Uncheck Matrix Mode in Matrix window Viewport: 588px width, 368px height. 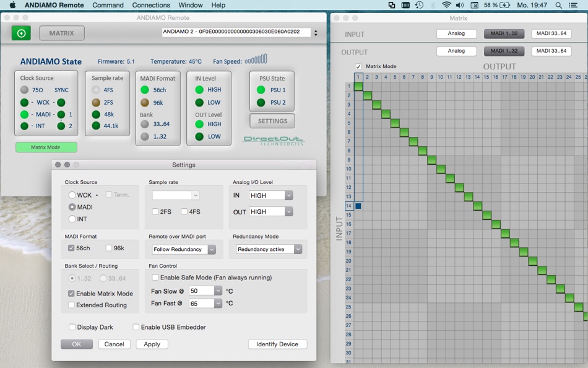[358, 66]
